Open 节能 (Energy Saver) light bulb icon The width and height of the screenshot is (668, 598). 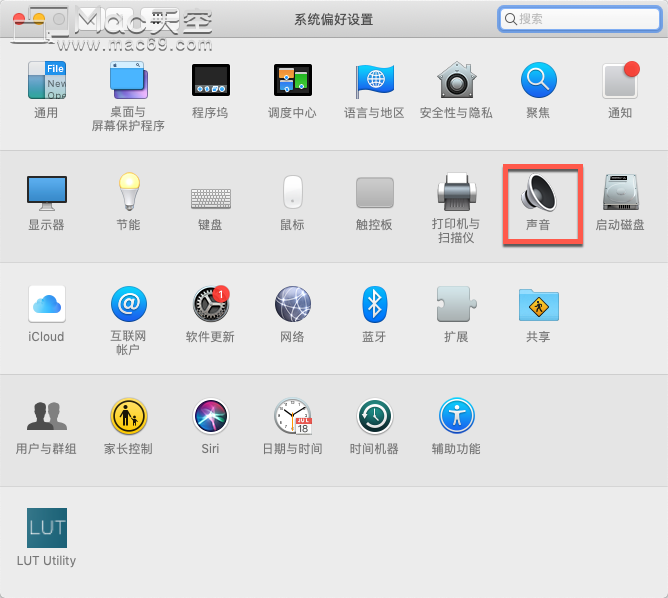click(129, 192)
